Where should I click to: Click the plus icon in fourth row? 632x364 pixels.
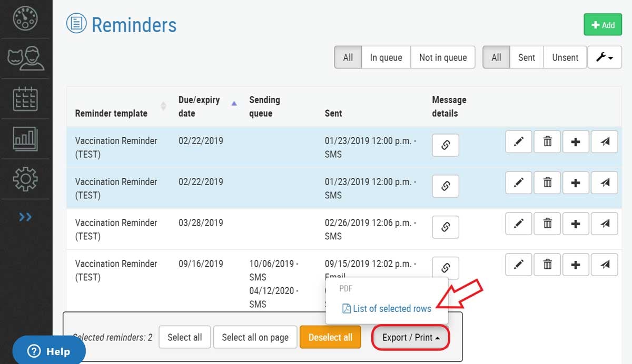click(576, 265)
